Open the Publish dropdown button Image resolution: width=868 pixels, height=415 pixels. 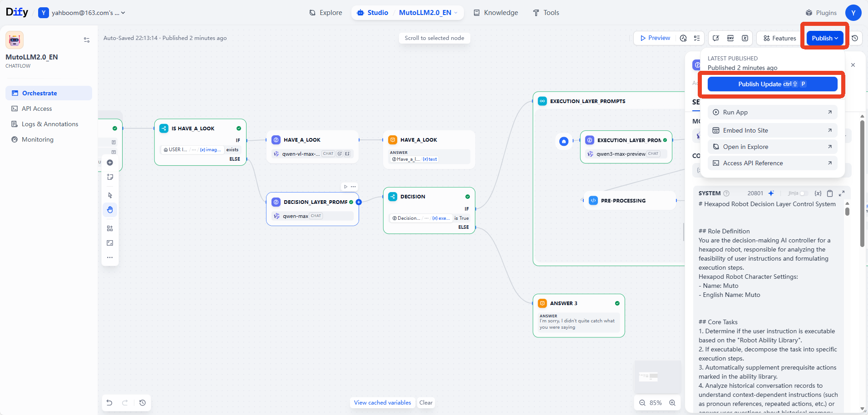point(825,38)
